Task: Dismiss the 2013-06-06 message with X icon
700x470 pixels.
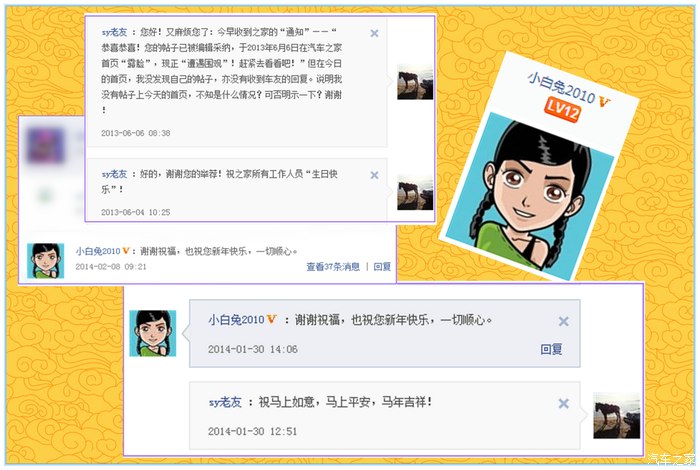Action: pos(374,33)
